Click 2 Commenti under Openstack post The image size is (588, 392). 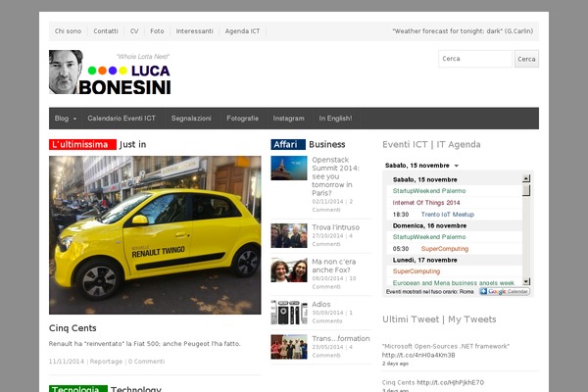click(x=332, y=206)
